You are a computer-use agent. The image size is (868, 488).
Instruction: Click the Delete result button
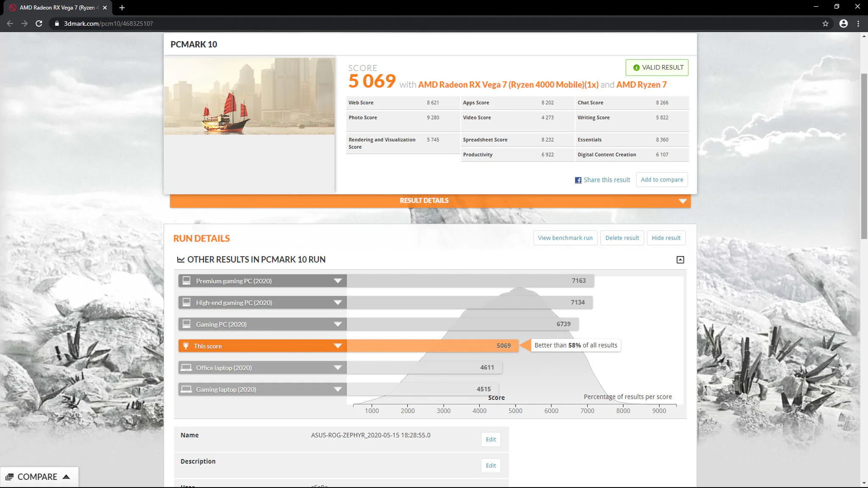(622, 238)
